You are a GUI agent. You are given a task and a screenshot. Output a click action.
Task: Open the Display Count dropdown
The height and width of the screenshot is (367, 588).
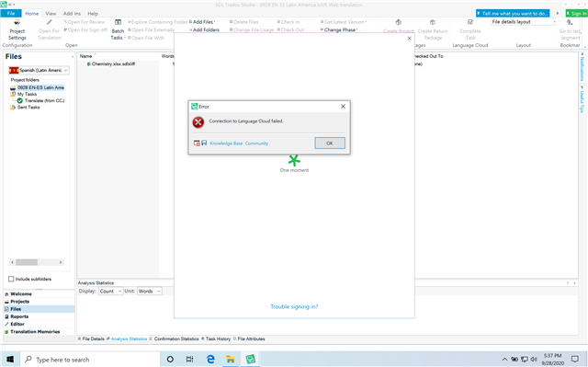pos(110,292)
